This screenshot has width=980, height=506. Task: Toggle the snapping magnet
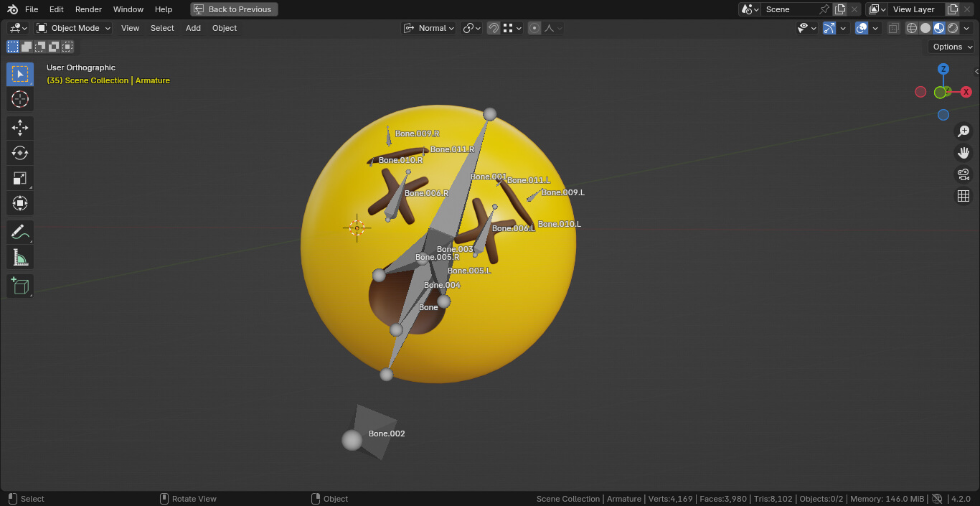494,28
